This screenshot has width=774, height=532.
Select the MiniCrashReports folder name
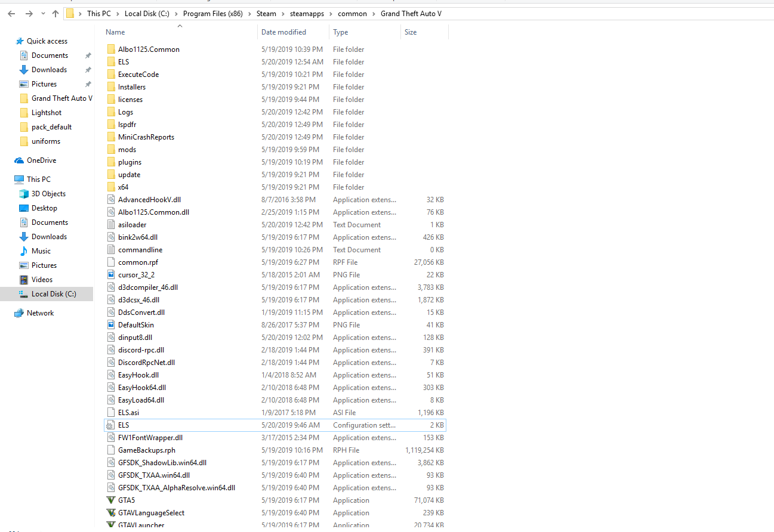[x=146, y=137]
